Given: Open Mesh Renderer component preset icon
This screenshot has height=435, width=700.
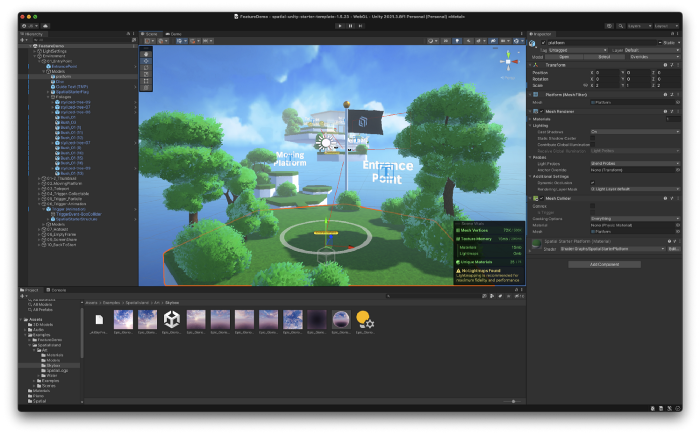Looking at the screenshot, I should tap(671, 111).
